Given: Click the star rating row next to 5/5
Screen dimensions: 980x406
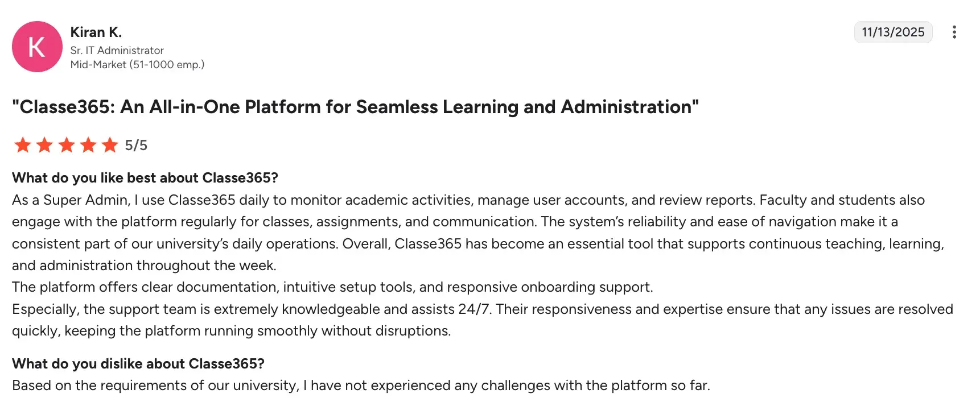Looking at the screenshot, I should [65, 145].
